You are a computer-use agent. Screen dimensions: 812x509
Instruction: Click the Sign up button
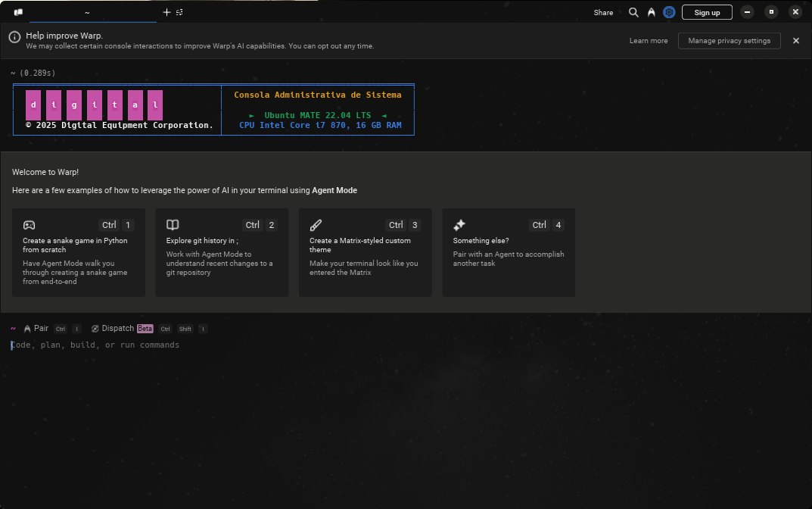click(707, 12)
